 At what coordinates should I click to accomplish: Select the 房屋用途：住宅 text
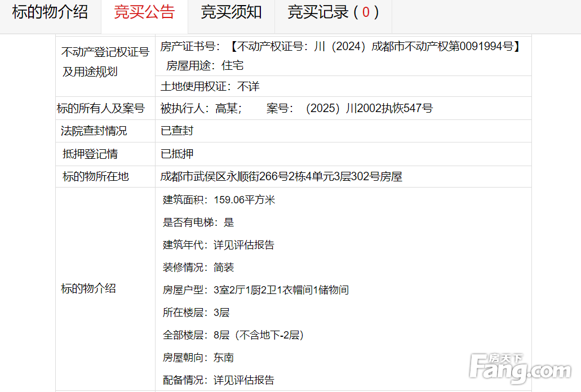pyautogui.click(x=205, y=66)
